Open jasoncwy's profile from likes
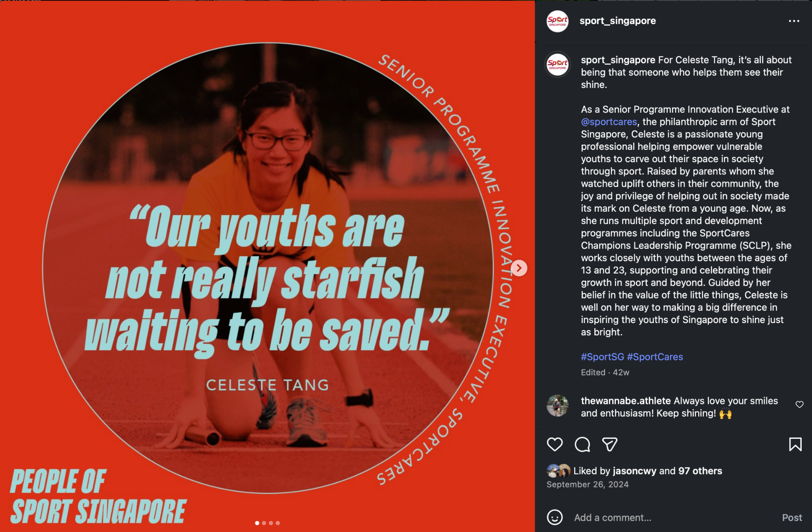Screen dimensions: 812x532 coord(634,471)
